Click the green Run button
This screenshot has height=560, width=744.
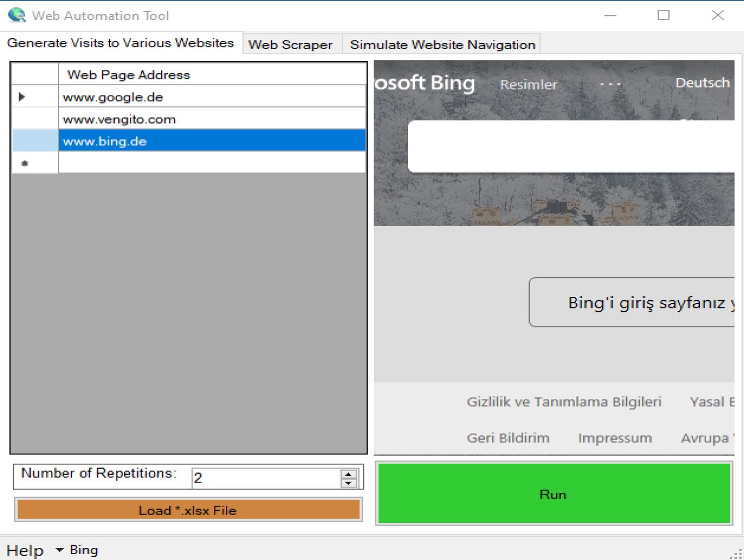(554, 494)
